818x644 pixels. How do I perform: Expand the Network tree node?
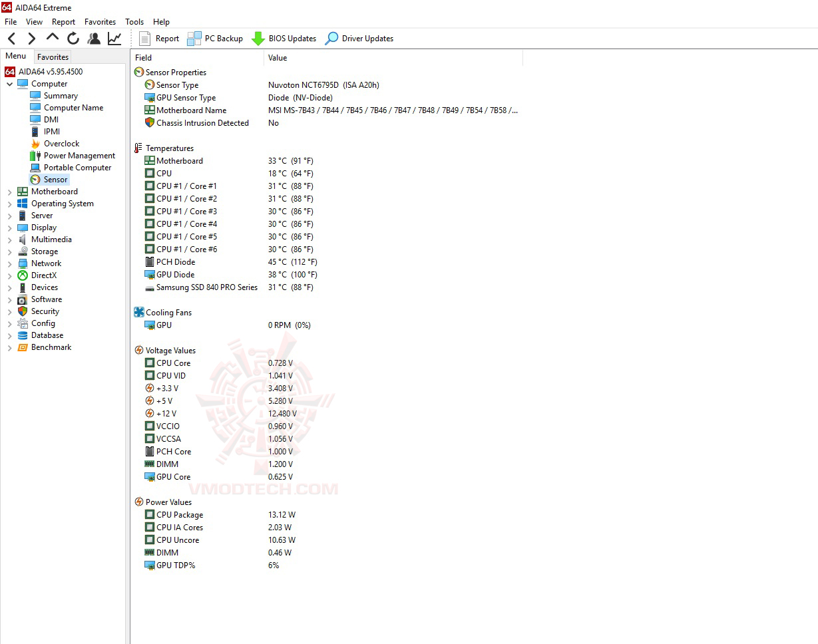coord(9,263)
